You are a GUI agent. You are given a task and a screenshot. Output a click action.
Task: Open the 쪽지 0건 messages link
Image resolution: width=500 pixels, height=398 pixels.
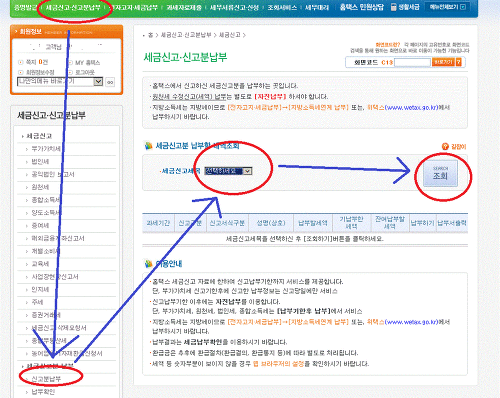37,62
